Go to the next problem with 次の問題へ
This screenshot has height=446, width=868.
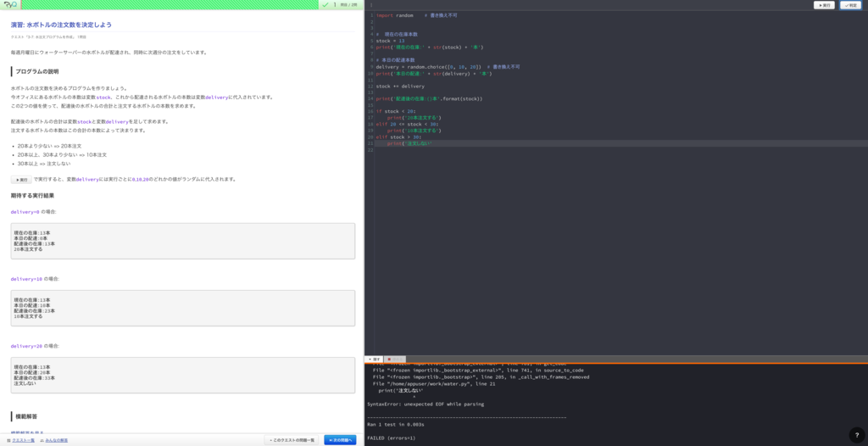click(340, 440)
